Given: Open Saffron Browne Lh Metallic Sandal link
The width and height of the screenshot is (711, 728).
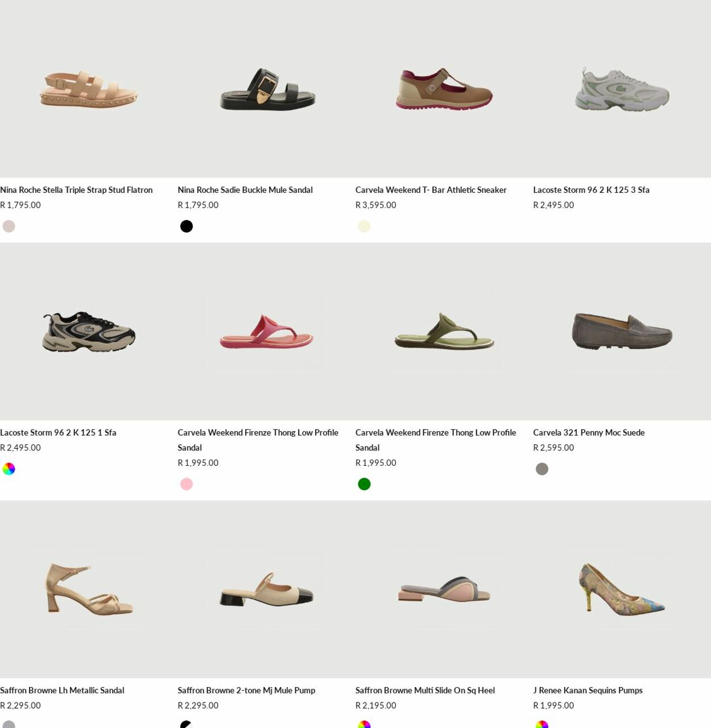Looking at the screenshot, I should 62,690.
